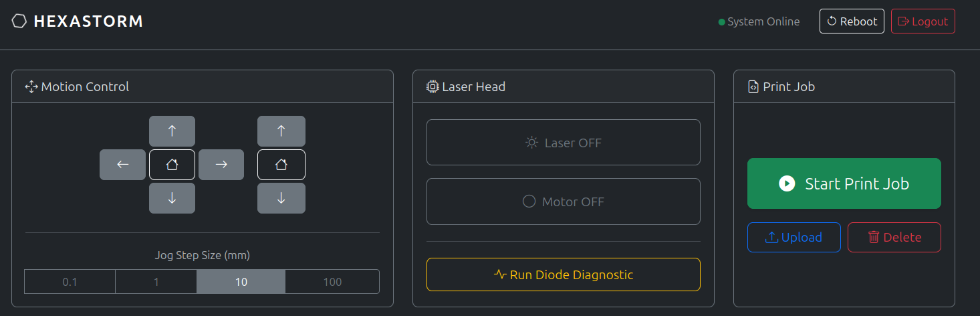Jog the XY stage right arrow
The width and height of the screenshot is (980, 316).
(221, 165)
